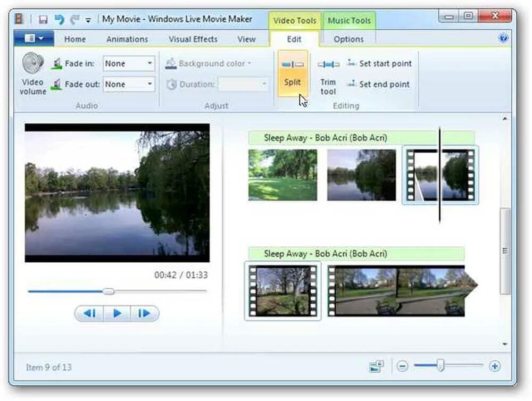Select the Edit tab under Video Tools

pos(294,39)
